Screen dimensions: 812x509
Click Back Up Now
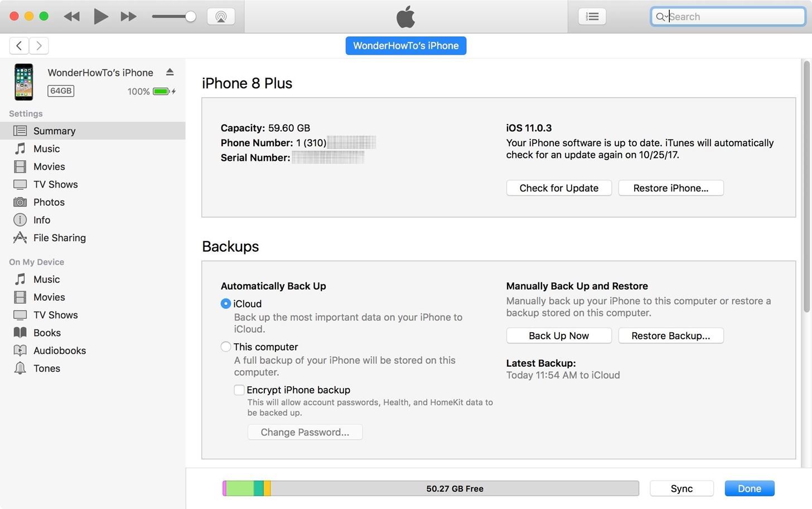point(558,335)
